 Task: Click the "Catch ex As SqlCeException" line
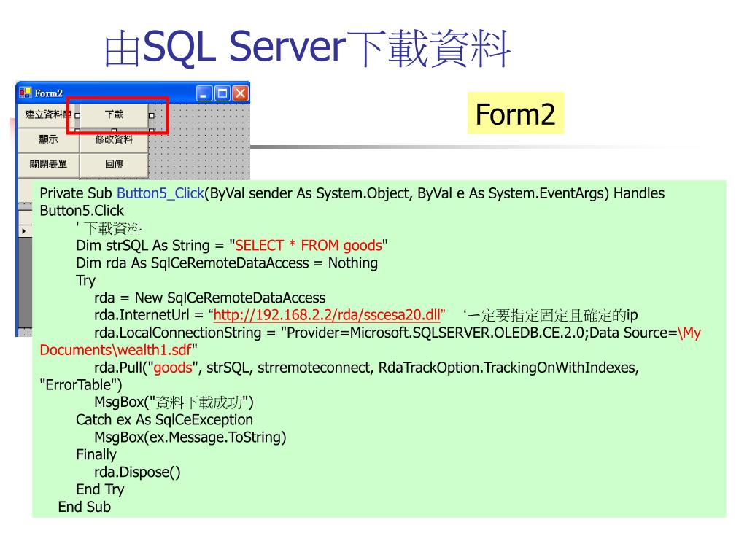tap(164, 420)
